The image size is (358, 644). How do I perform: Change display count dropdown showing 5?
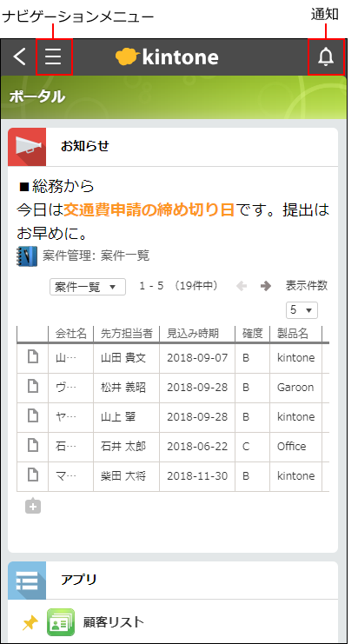coord(302,310)
